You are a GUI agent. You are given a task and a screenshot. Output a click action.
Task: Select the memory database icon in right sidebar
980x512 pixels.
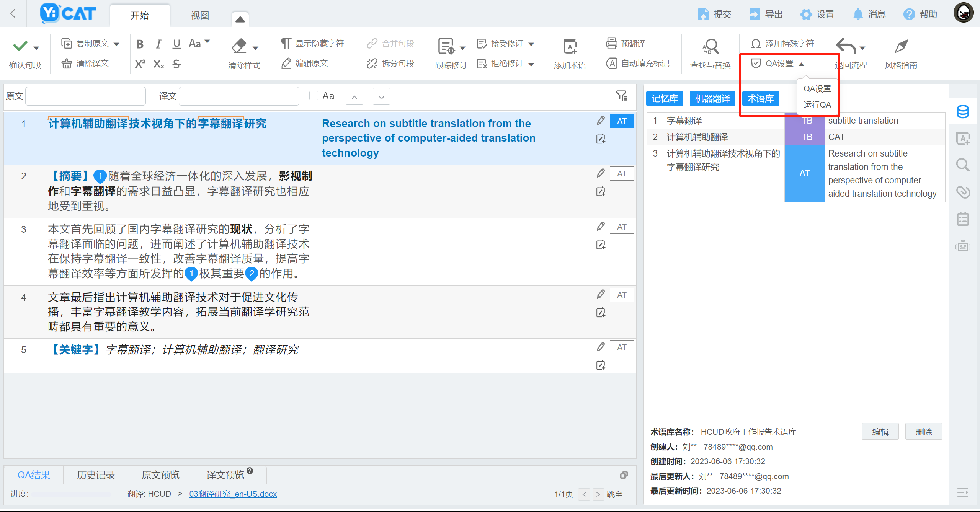tap(962, 111)
